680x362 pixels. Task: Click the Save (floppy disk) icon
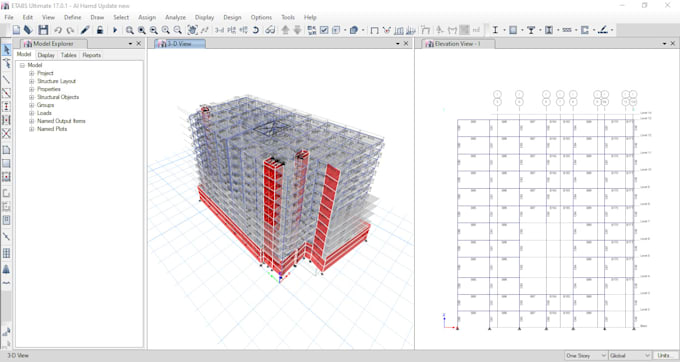coord(43,30)
